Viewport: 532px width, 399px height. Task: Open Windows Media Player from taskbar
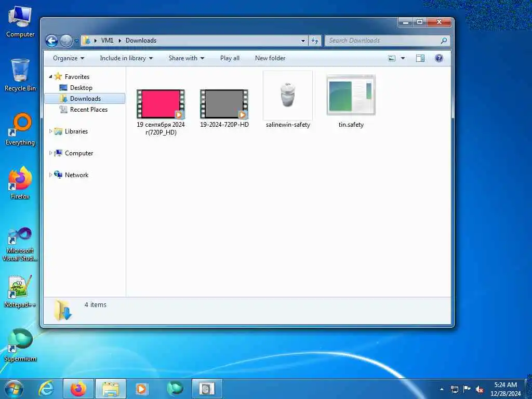141,389
